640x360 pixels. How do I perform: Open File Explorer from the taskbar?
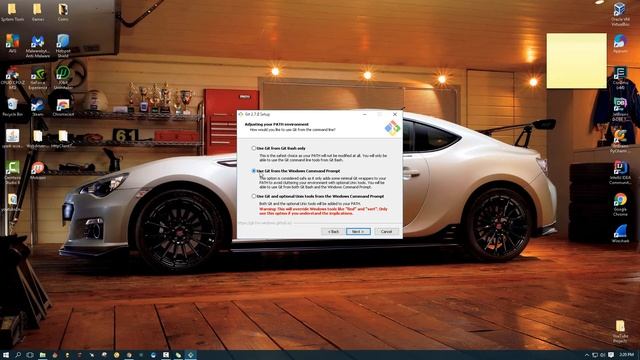42,355
